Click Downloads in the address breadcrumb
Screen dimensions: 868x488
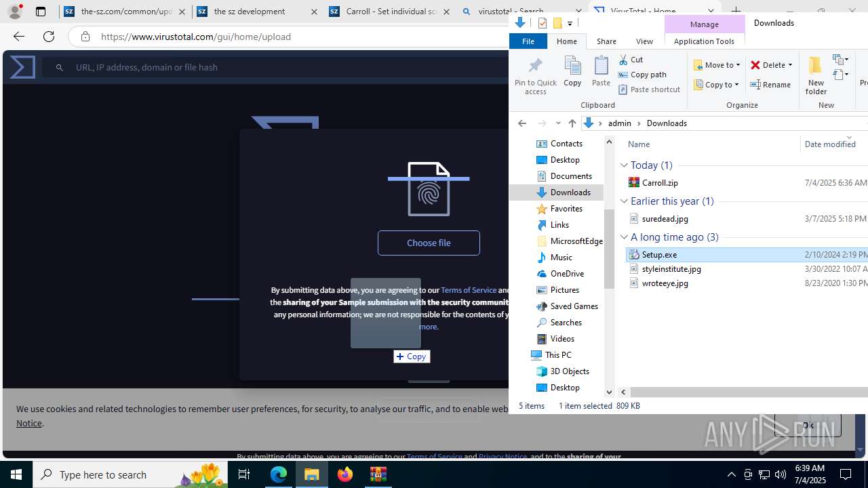667,123
